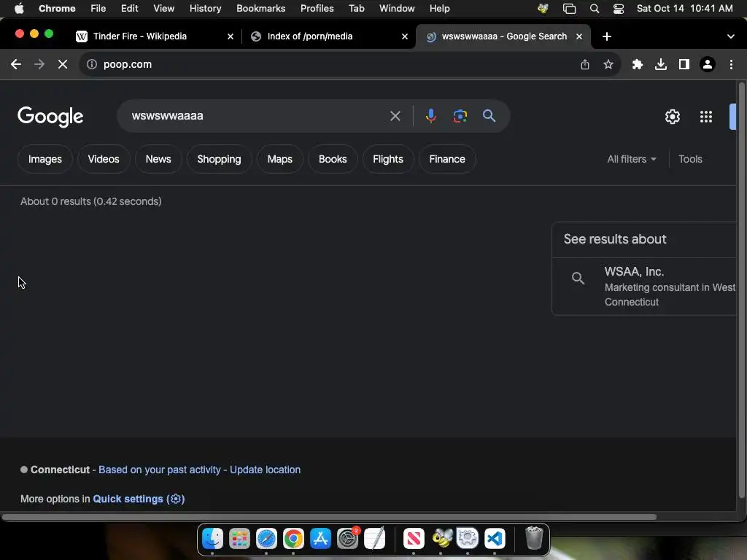The image size is (747, 560).
Task: Expand the All filters dropdown
Action: point(632,159)
